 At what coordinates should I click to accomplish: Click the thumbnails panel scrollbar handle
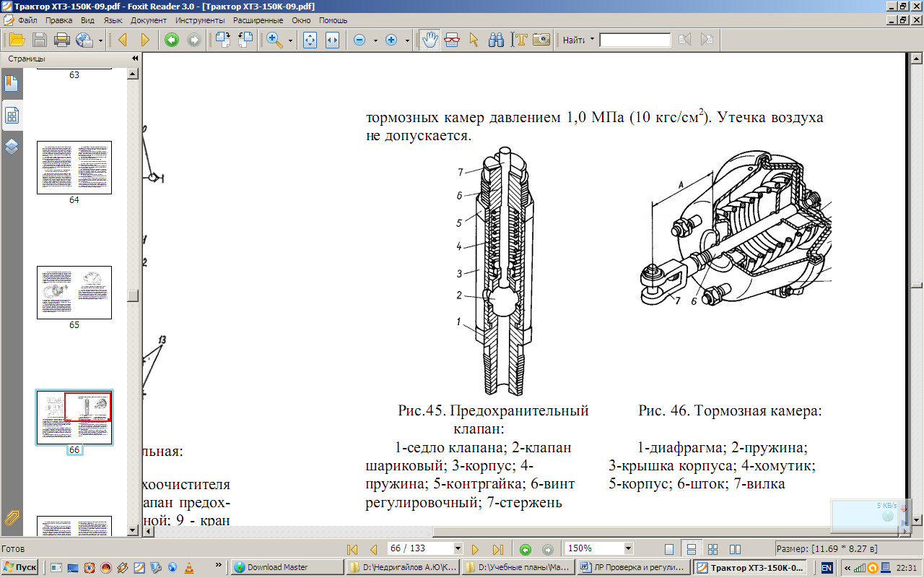[x=132, y=296]
